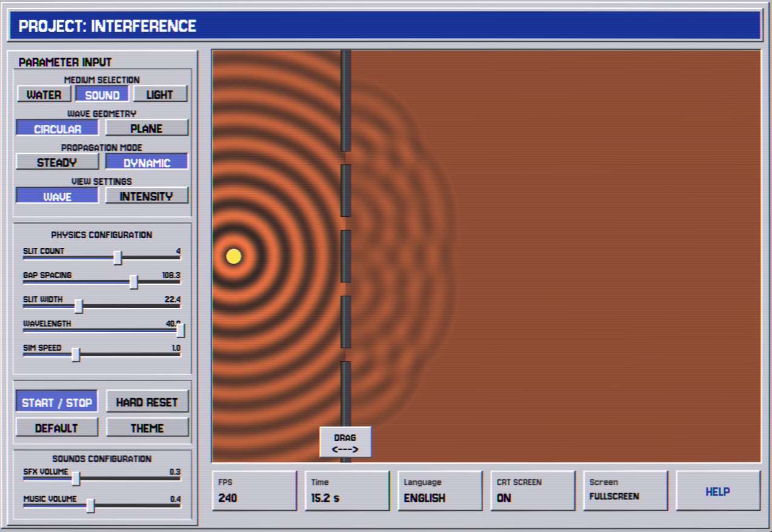Choose CIRCULAR wave geometry
772x532 pixels.
point(58,128)
